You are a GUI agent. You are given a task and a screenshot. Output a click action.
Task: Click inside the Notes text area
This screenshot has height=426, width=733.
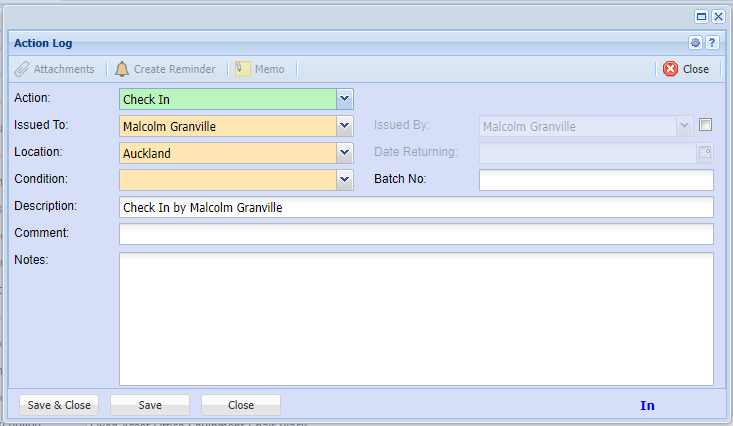click(416, 318)
